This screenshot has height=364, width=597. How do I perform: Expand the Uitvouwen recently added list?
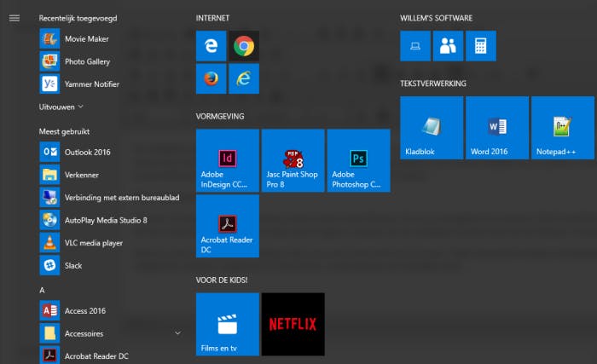[61, 107]
